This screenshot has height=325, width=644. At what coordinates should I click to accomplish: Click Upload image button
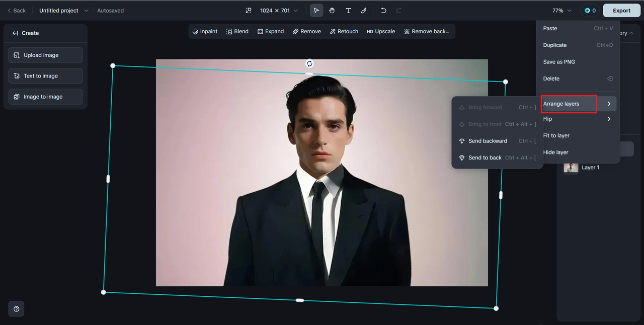click(46, 55)
